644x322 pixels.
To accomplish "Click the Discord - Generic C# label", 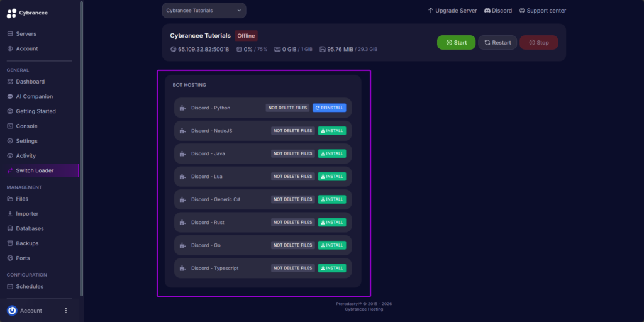I will (216, 199).
